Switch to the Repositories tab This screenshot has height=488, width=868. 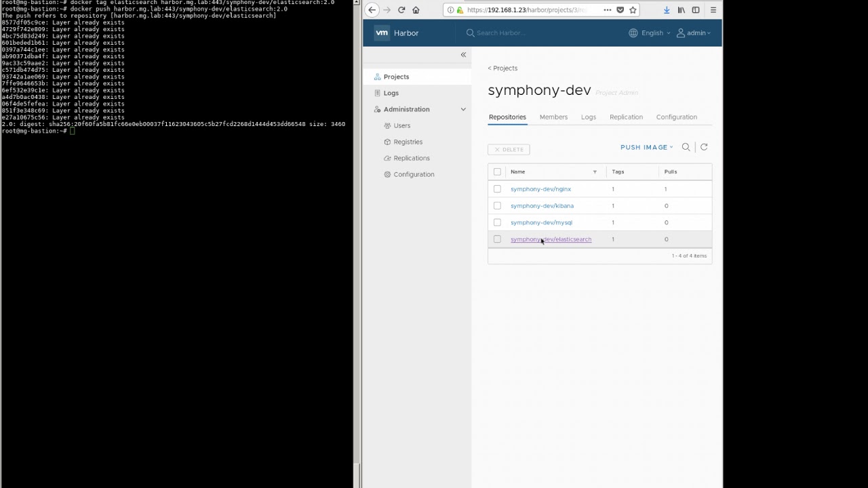507,117
